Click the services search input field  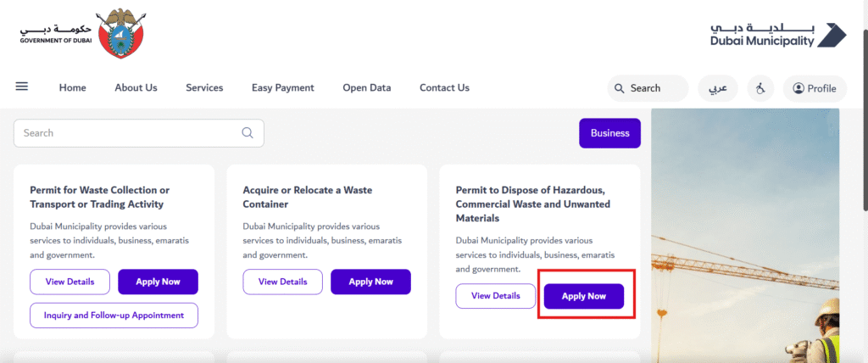click(x=127, y=133)
